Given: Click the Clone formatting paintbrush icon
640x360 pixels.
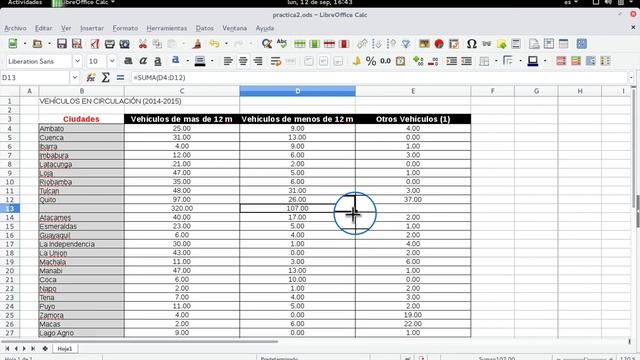Looking at the screenshot, I should tap(197, 44).
